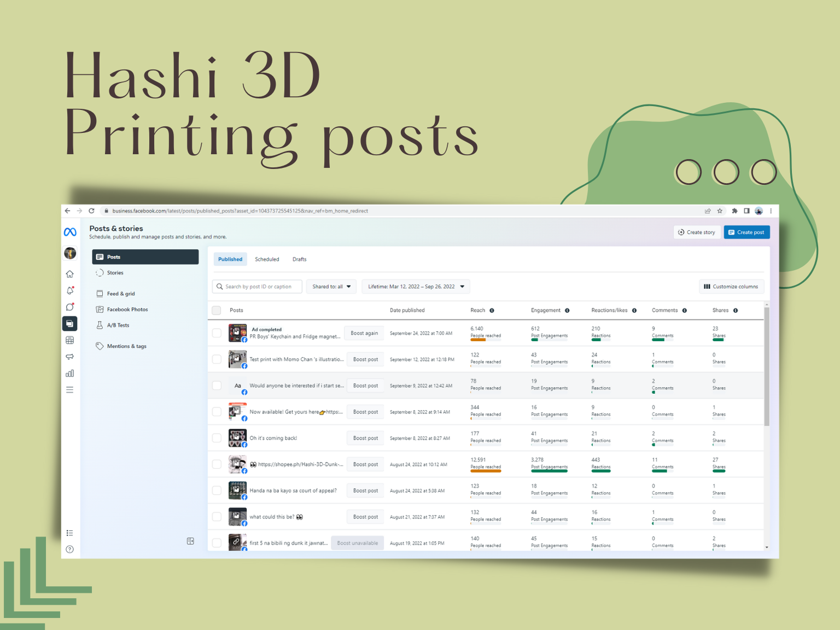Open the inbox chat bubble icon
The width and height of the screenshot is (840, 630).
[x=70, y=307]
